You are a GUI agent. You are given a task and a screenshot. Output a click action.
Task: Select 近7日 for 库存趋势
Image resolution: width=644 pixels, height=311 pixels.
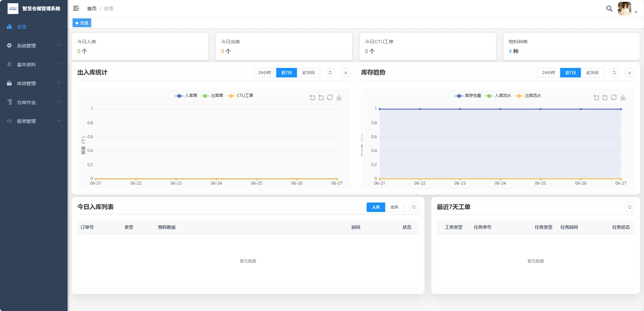click(x=570, y=73)
